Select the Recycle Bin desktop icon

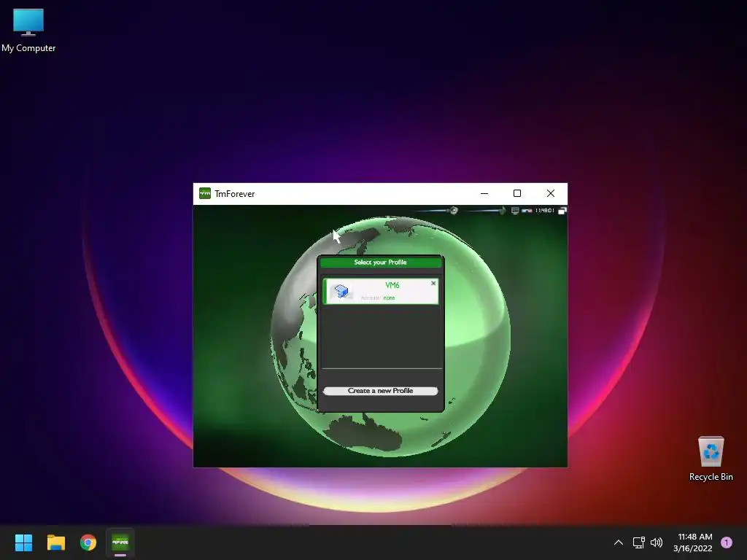[x=711, y=459]
